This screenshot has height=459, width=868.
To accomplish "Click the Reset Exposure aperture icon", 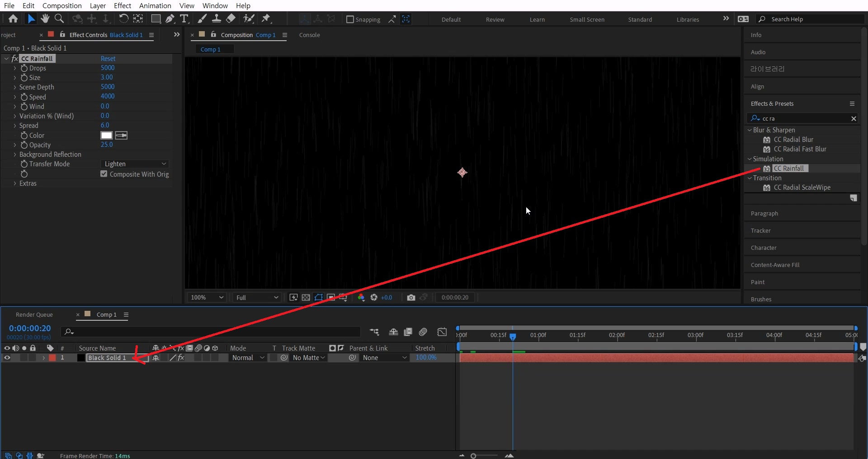I will 374,297.
